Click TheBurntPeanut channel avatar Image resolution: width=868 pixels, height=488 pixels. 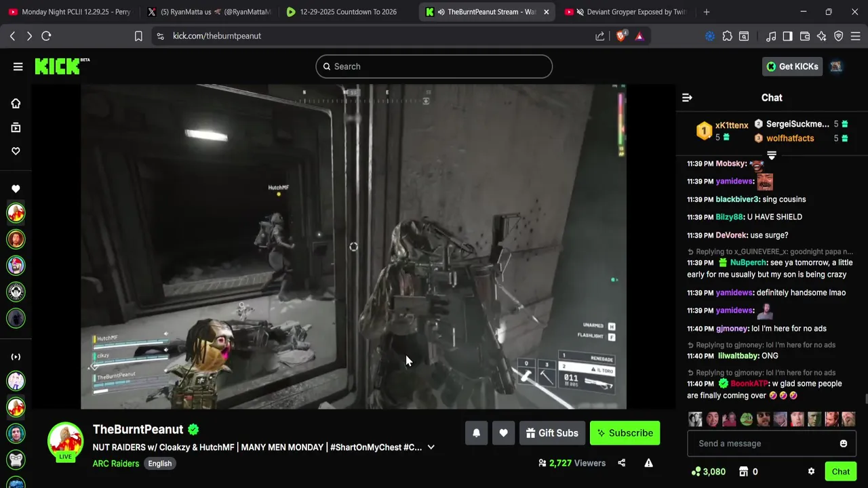(x=65, y=441)
